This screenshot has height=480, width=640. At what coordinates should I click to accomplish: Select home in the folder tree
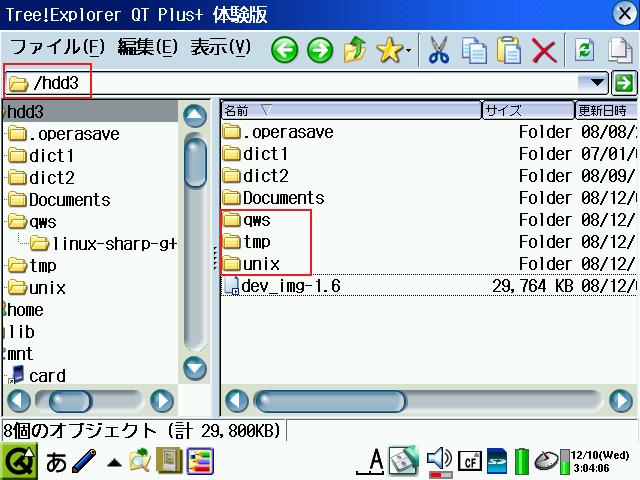click(24, 310)
